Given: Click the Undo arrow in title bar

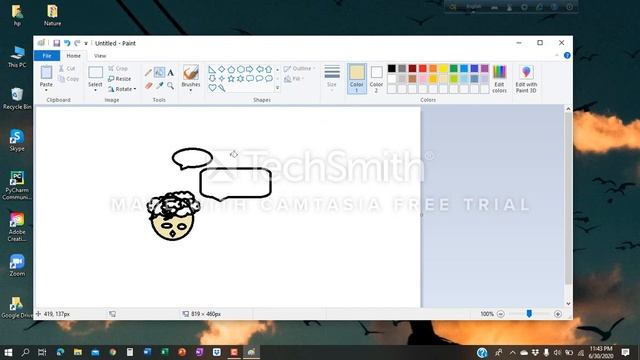Looking at the screenshot, I should tap(67, 43).
